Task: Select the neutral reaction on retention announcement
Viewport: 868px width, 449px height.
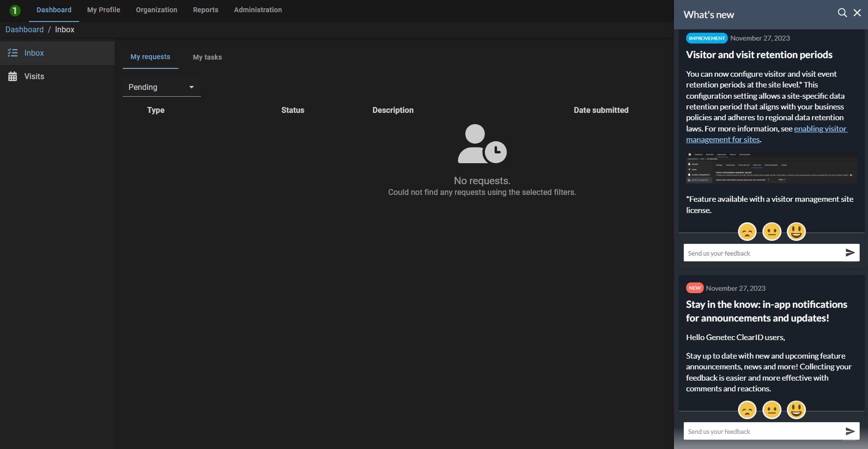Action: 772,231
